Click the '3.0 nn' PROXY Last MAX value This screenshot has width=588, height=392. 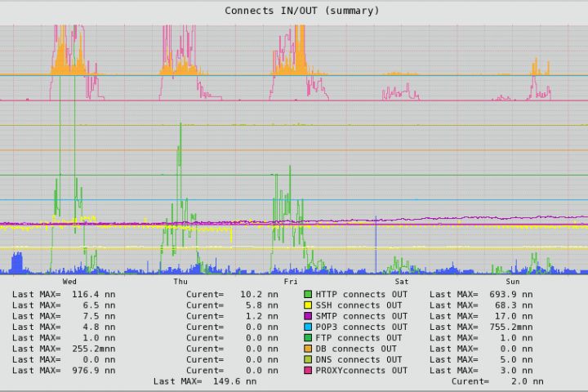pyautogui.click(x=516, y=371)
